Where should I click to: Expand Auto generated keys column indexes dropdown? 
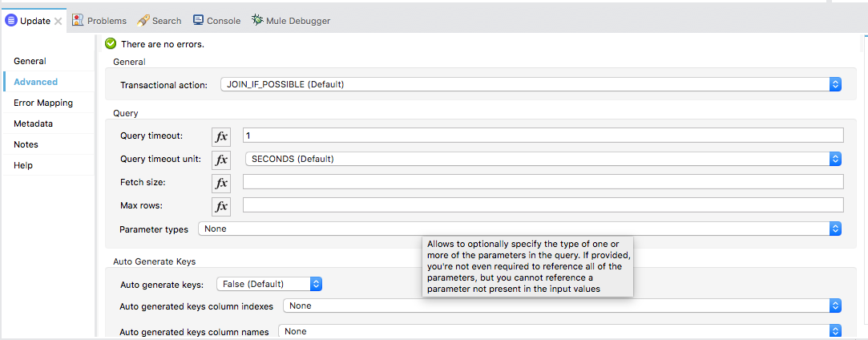pos(834,306)
